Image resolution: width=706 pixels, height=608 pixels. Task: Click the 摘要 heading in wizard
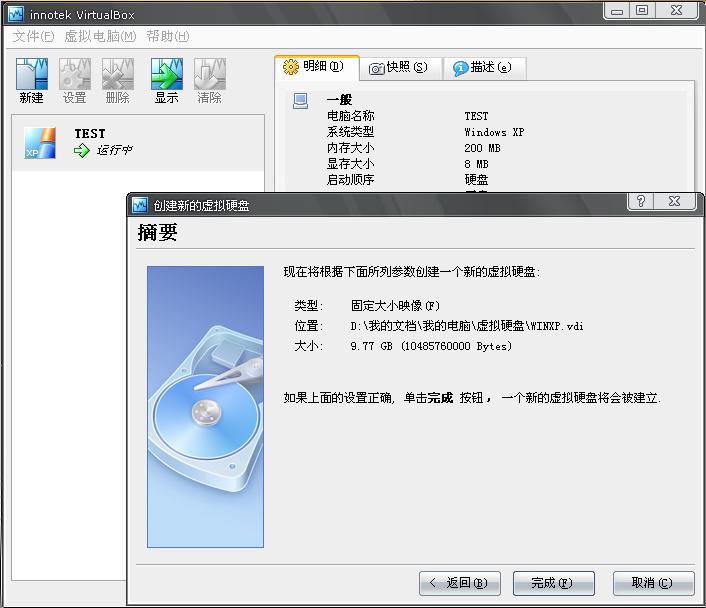157,232
